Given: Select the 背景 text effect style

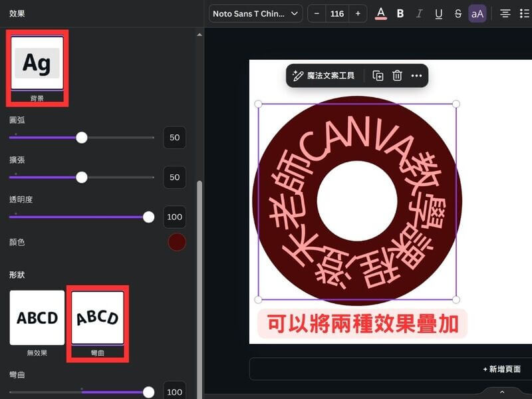Looking at the screenshot, I should 37,63.
